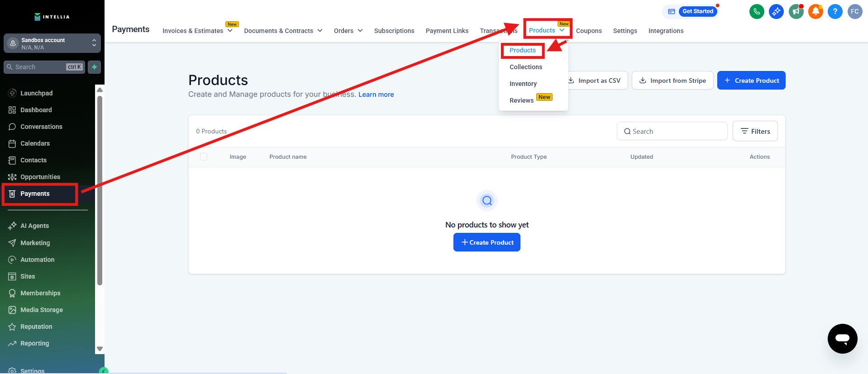Follow the Learn more link
Viewport: 868px width, 374px height.
[376, 95]
